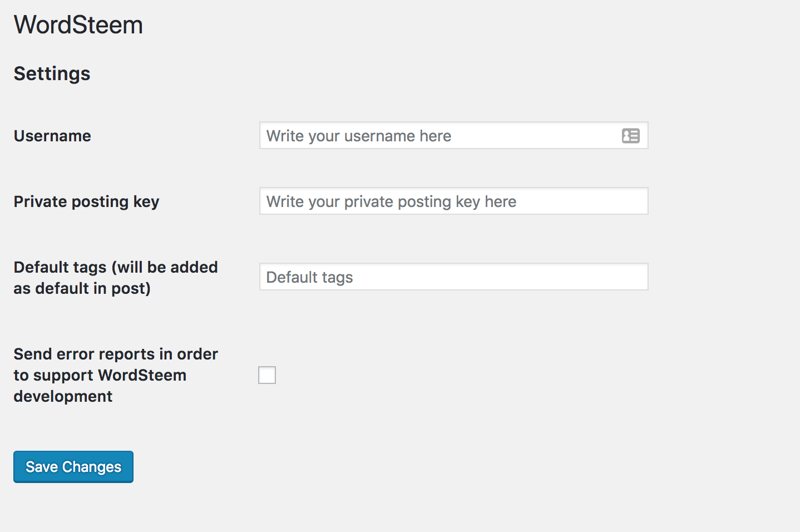Click the word 'key' in the Private posting key label
Screen dimensions: 800x532
coord(146,201)
